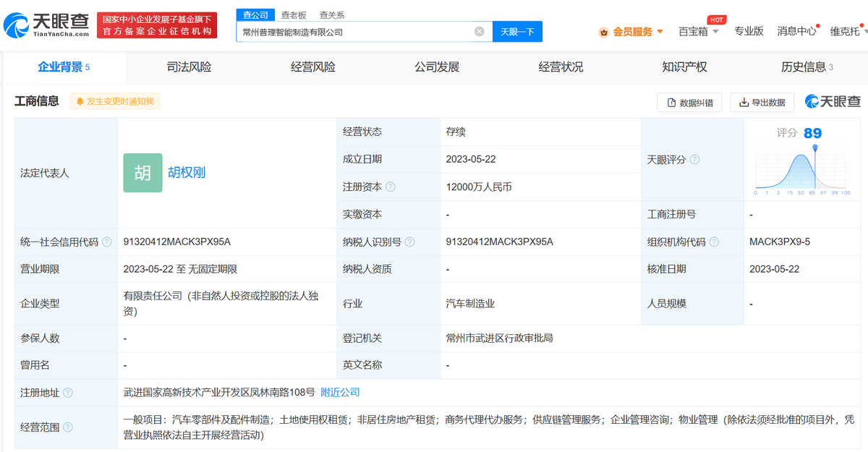
Task: Click the question mark beside 注册资本
Action: click(x=391, y=187)
